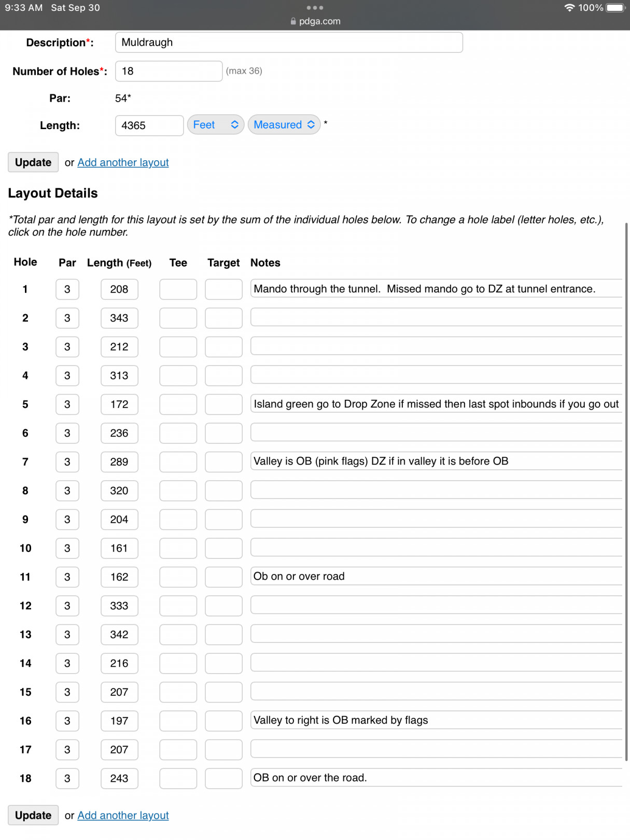Open the Feet units dropdown

216,125
